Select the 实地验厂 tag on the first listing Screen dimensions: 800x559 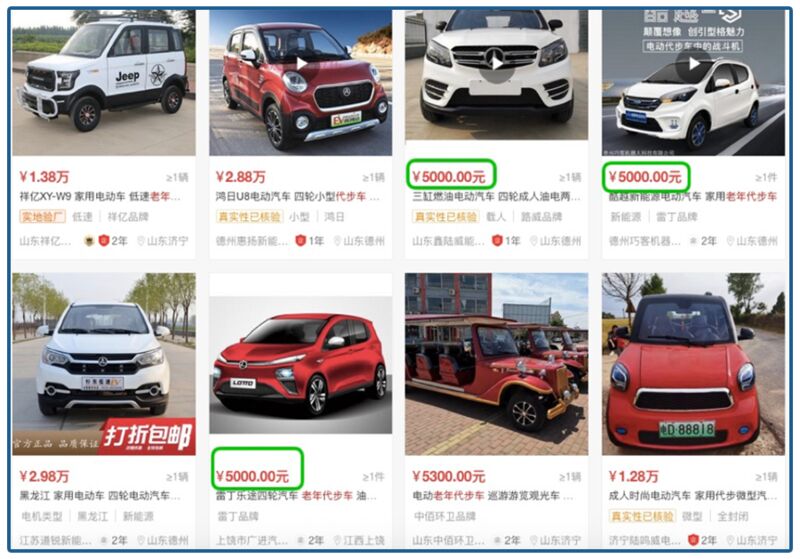(43, 217)
